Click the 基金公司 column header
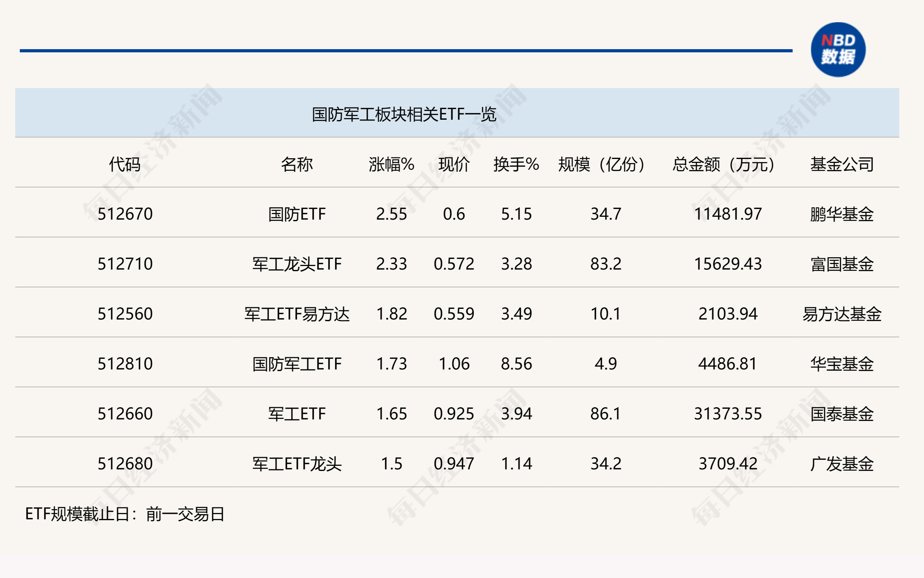The height and width of the screenshot is (578, 924). [x=842, y=164]
